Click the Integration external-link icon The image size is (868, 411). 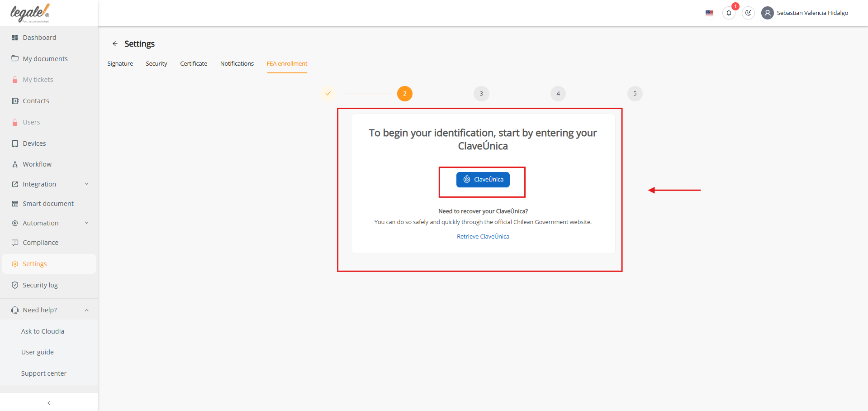[x=15, y=184]
